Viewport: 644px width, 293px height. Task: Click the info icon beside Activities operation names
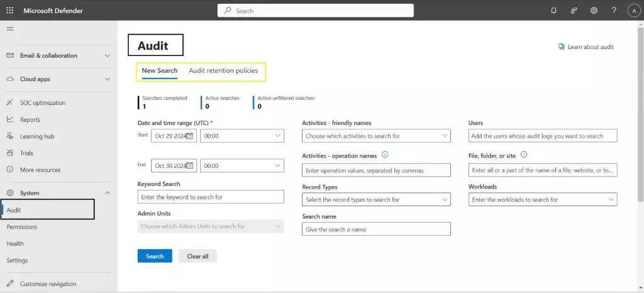(385, 155)
